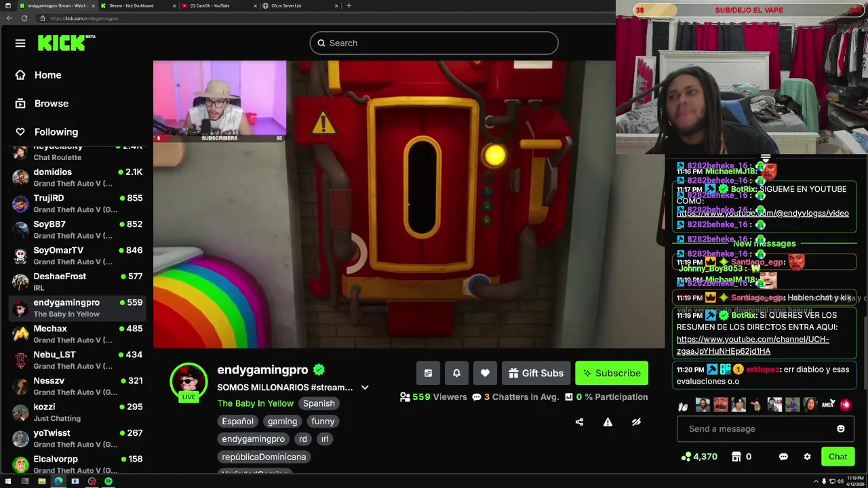868x488 pixels.
Task: Go to Home in sidebar
Action: [x=39, y=75]
